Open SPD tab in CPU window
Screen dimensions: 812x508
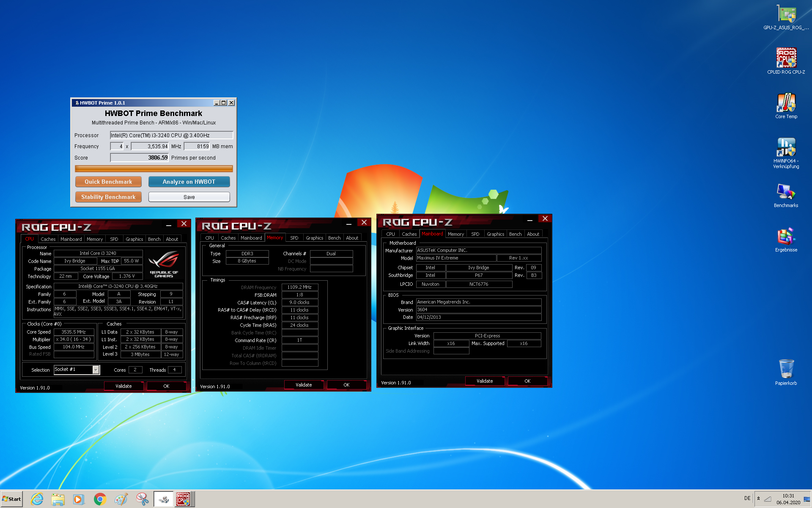(114, 239)
